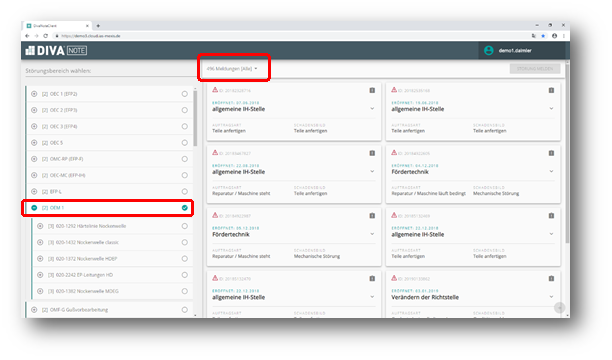Click the Verändern der Richtstelle title

pyautogui.click(x=425, y=298)
